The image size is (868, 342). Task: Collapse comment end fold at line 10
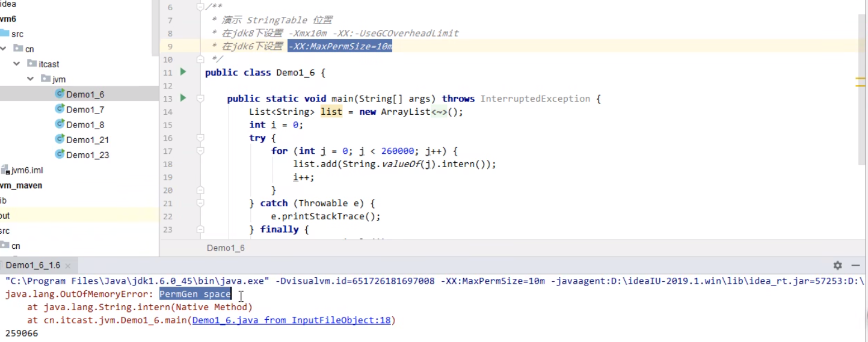pyautogui.click(x=201, y=60)
